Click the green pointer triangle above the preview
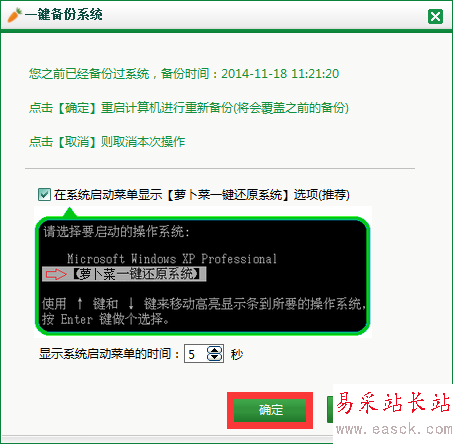This screenshot has height=444, width=453. click(69, 212)
